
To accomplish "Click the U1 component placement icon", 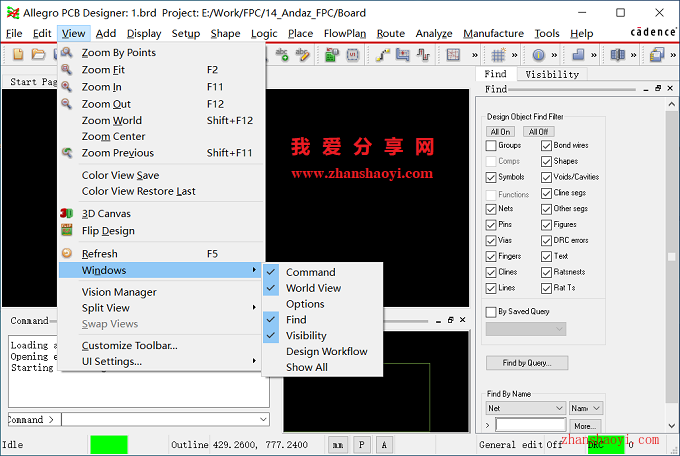I will 353,55.
